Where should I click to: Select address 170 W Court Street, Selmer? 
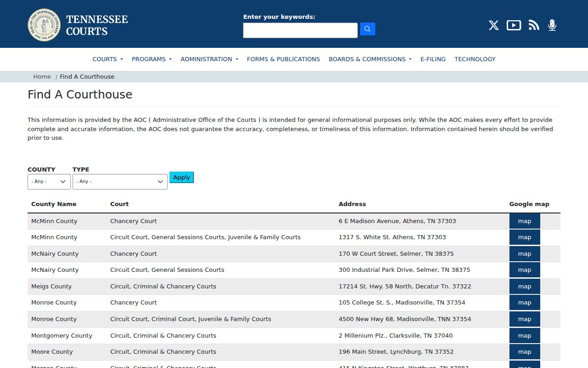396,254
